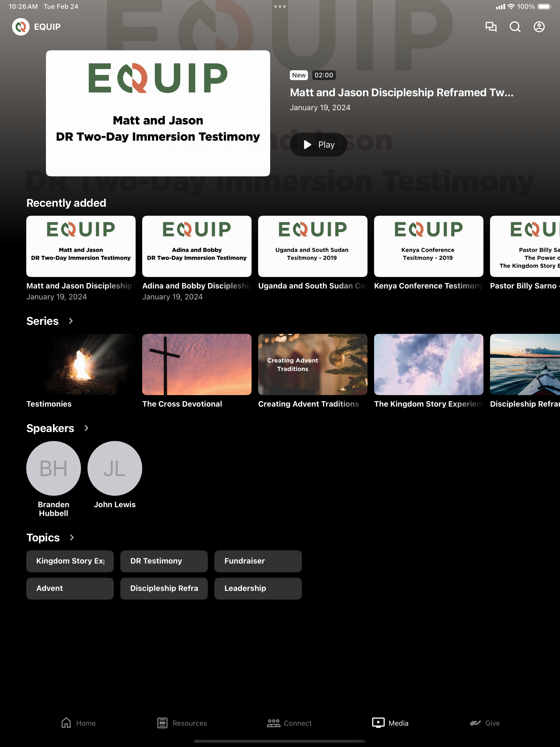Expand the Series section chevron

[x=71, y=321]
